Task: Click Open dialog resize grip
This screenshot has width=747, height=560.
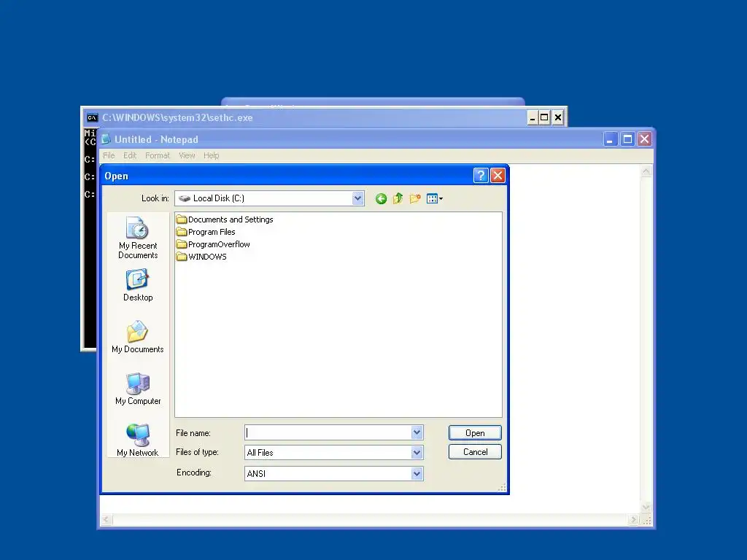Action: (x=502, y=487)
